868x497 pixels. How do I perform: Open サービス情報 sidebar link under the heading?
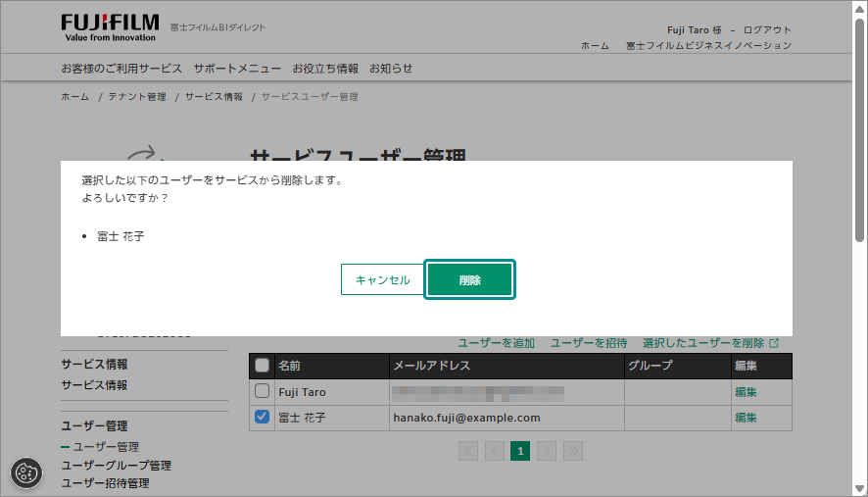tap(94, 385)
